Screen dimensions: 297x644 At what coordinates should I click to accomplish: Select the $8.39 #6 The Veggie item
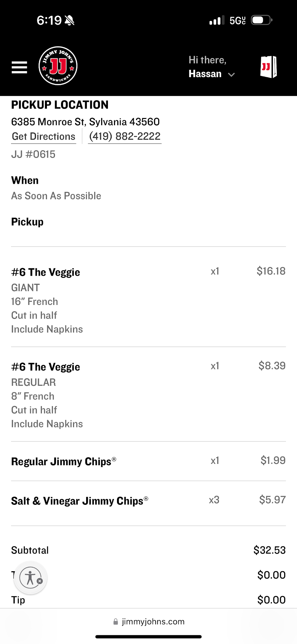(x=46, y=367)
